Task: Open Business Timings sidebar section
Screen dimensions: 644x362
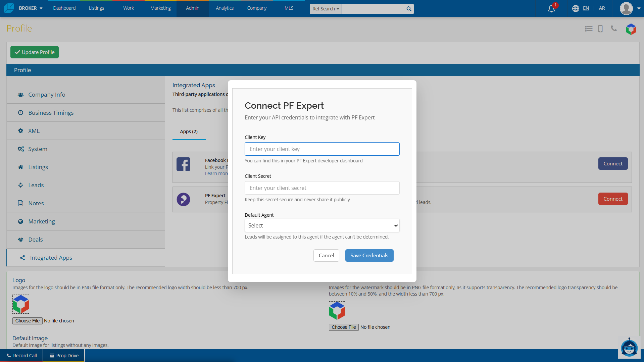Action: pos(86,113)
